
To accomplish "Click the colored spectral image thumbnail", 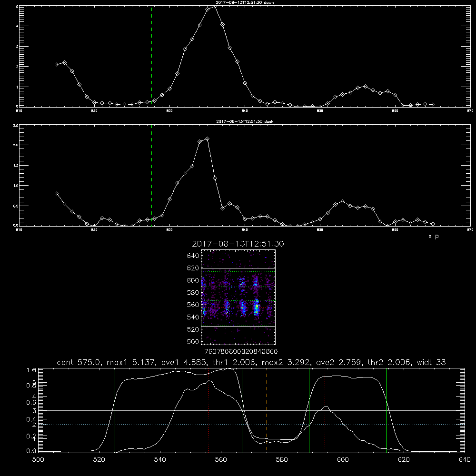I will [x=238, y=297].
